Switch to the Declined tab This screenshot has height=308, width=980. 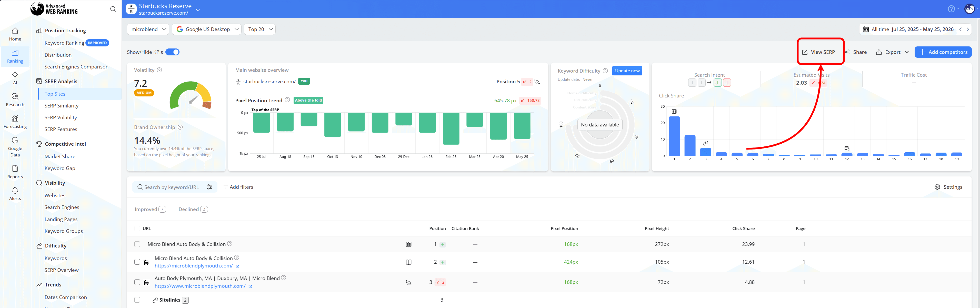coord(193,210)
